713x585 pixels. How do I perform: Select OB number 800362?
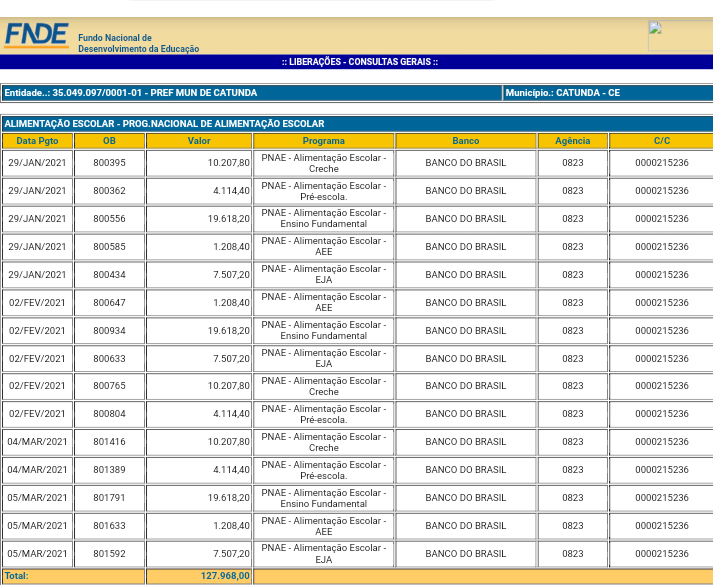(109, 191)
